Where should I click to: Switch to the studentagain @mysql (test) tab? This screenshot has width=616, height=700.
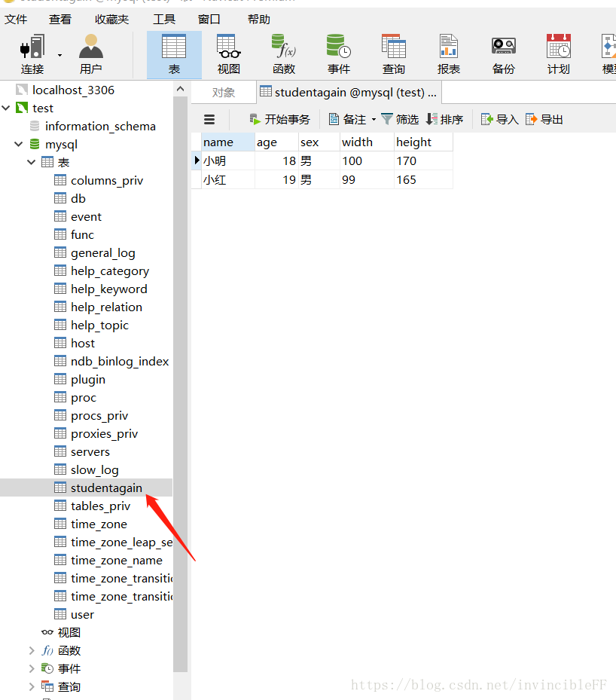(349, 93)
